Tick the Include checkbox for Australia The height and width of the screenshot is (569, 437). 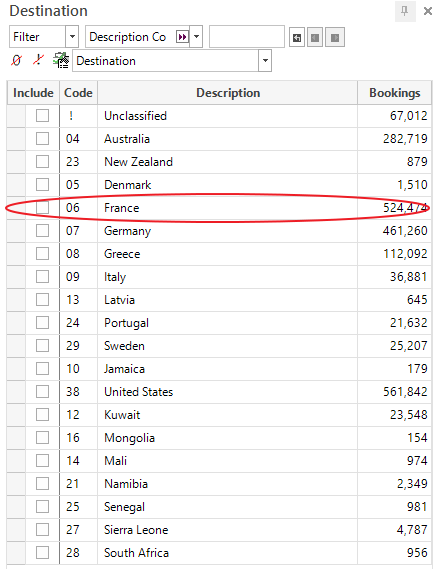point(42,139)
